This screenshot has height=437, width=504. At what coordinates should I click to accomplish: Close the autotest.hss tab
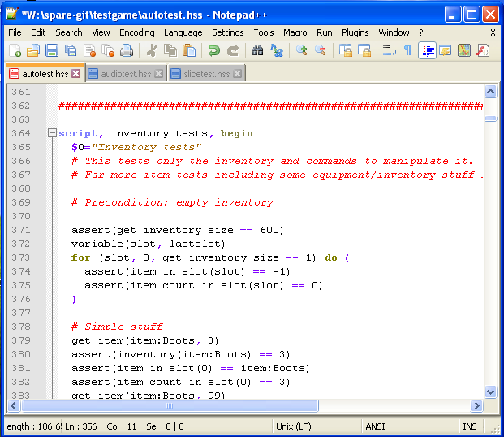[76, 74]
